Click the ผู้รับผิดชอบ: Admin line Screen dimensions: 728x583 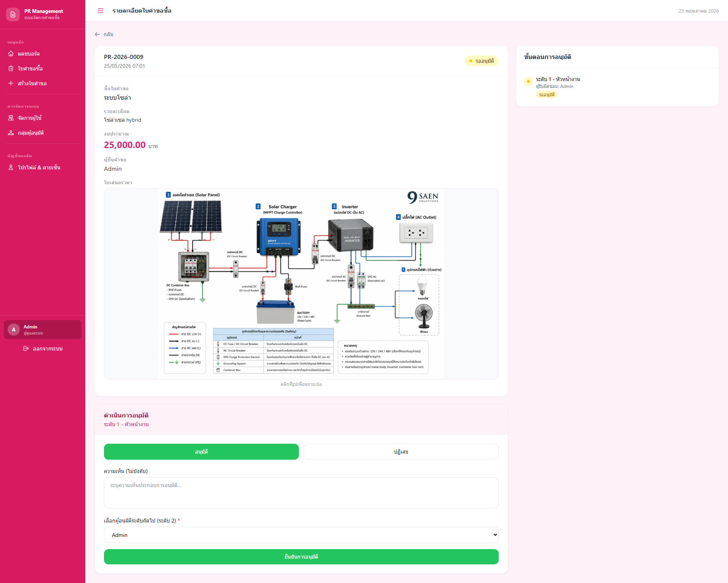(555, 86)
